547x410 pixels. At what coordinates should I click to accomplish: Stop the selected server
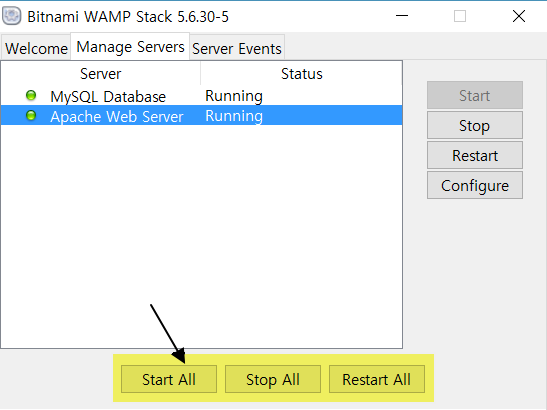pyautogui.click(x=475, y=125)
